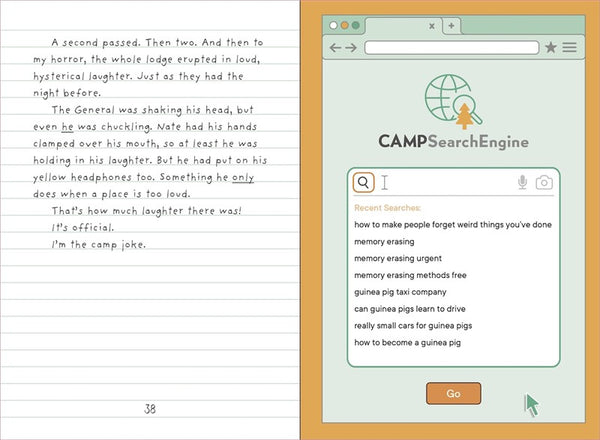Select 'how to make people forget weird things you've done'
This screenshot has height=440, width=600.
453,225
